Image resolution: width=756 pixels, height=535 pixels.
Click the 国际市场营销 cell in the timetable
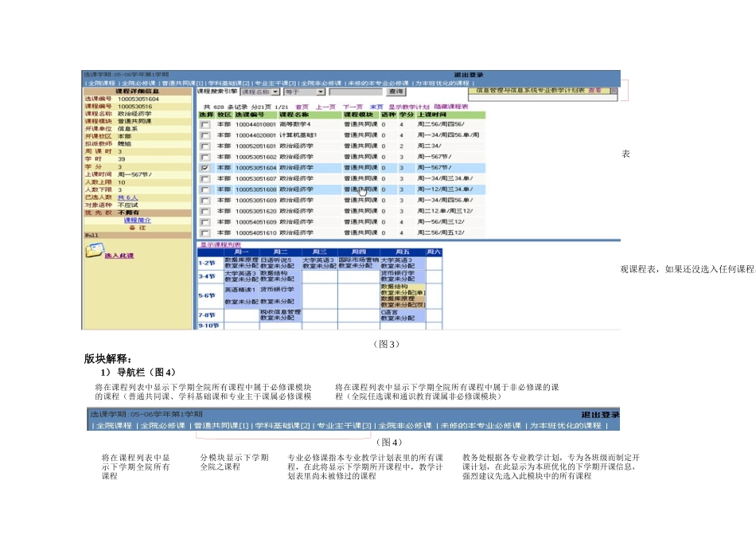click(x=359, y=263)
